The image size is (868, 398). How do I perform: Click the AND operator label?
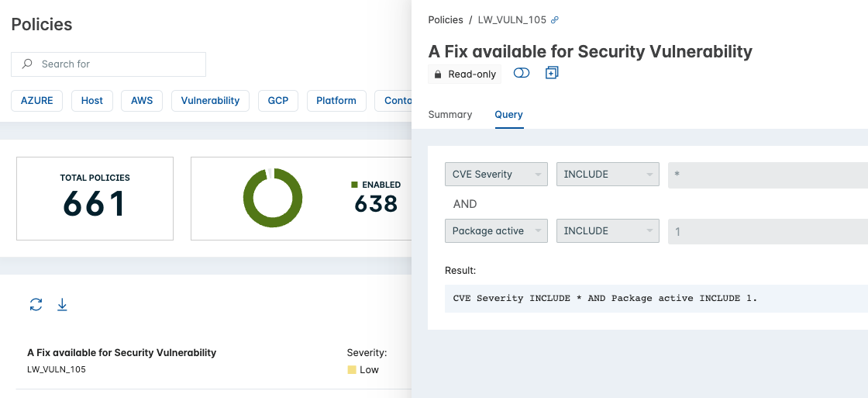465,204
